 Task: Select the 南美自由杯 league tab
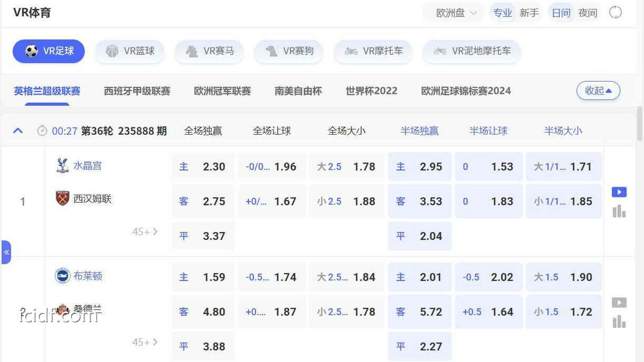click(298, 91)
